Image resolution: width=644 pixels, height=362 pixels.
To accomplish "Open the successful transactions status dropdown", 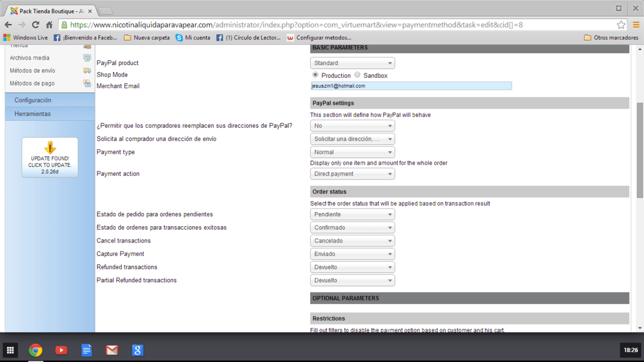I will (x=352, y=228).
